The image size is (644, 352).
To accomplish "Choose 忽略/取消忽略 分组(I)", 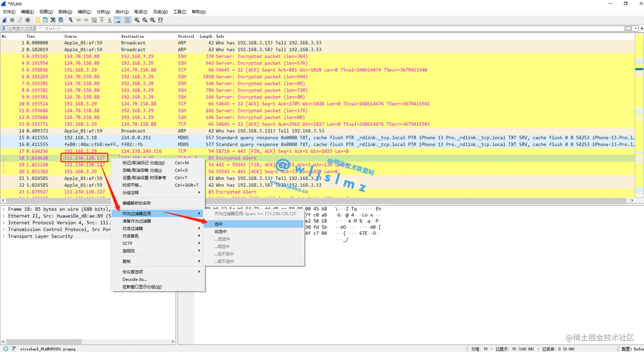I will (x=158, y=170).
